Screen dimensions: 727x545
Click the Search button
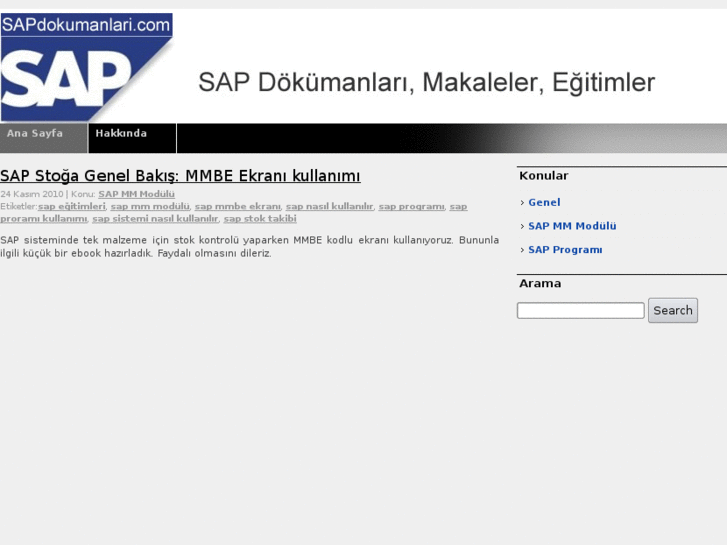click(673, 310)
